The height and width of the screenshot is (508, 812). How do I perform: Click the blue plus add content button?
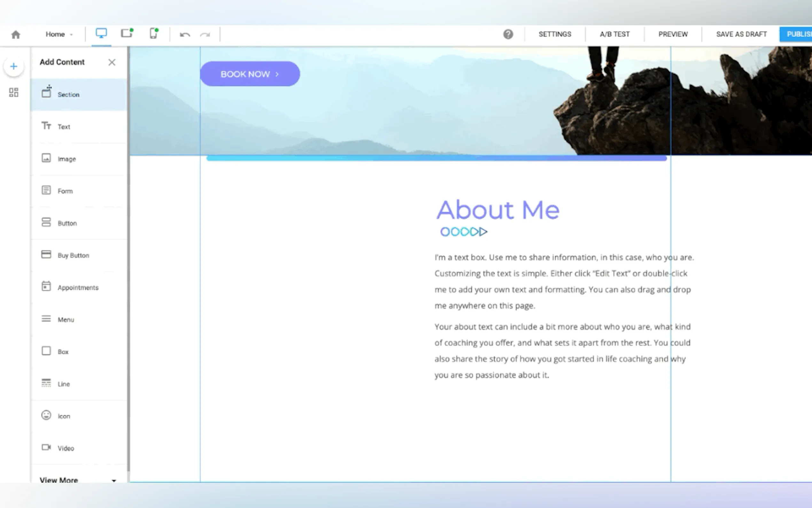[14, 66]
